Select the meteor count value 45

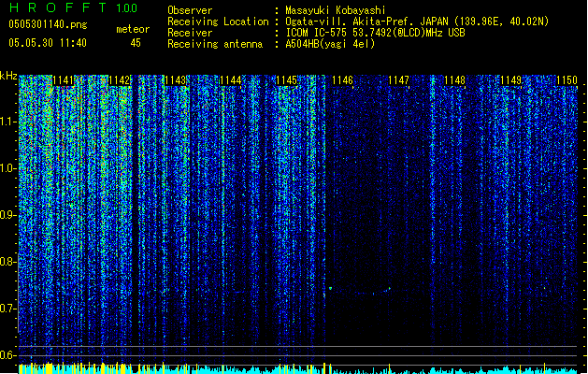[x=136, y=43]
